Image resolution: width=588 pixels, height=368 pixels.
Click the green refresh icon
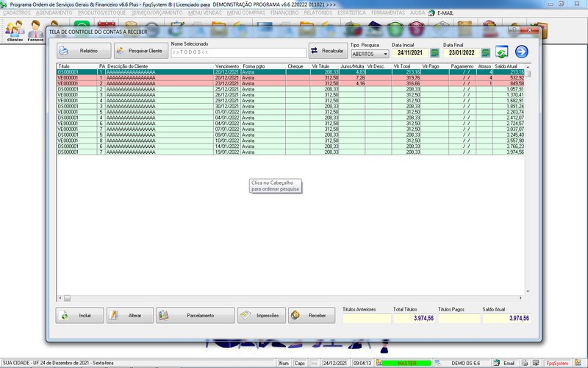coord(501,52)
